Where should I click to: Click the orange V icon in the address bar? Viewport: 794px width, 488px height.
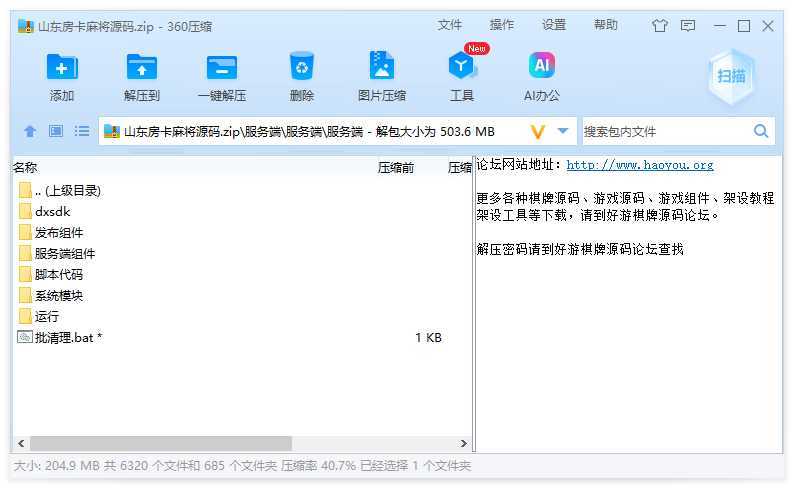click(537, 132)
